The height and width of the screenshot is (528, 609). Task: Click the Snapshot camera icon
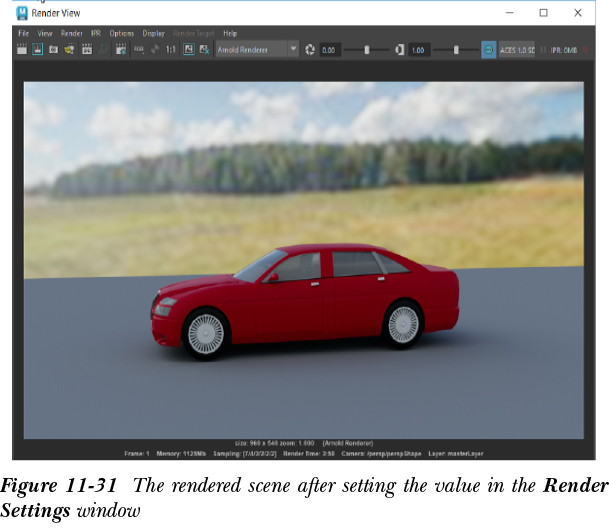53,49
